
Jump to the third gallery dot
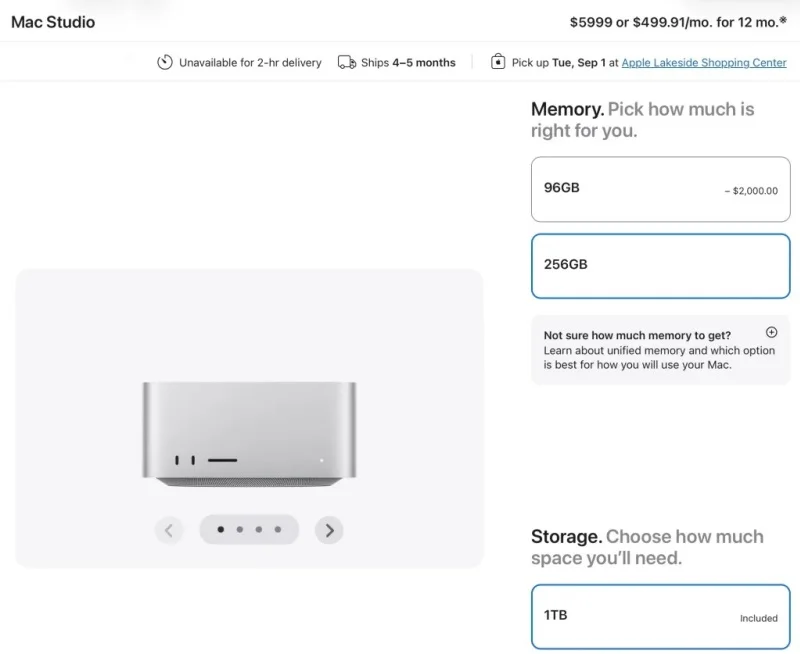coord(259,530)
